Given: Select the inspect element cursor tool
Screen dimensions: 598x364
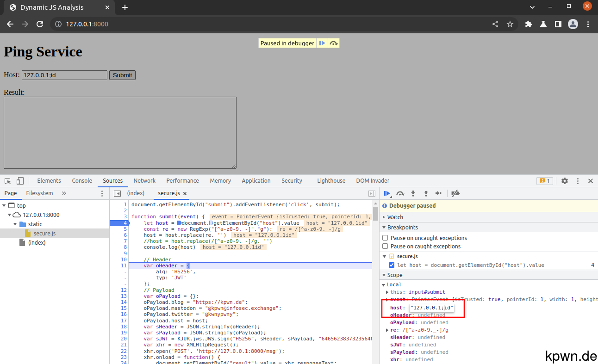Looking at the screenshot, I should [x=7, y=180].
